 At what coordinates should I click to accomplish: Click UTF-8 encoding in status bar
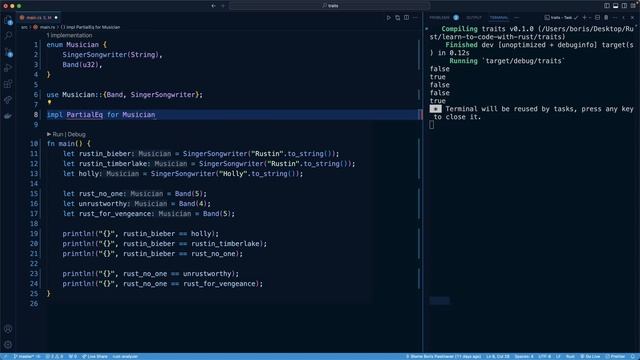[544, 356]
